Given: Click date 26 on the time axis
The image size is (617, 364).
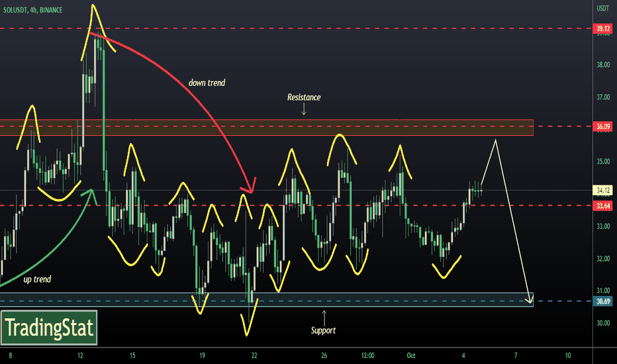Looking at the screenshot, I should (324, 355).
